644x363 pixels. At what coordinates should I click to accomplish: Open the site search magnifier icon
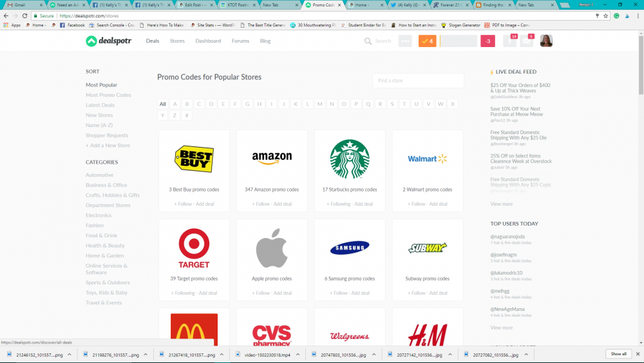(368, 41)
